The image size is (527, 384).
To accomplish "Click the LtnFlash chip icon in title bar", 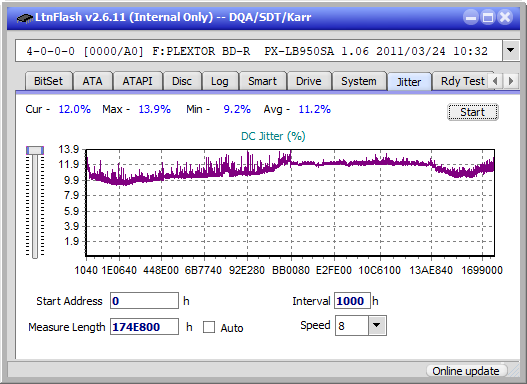I will 24,17.
